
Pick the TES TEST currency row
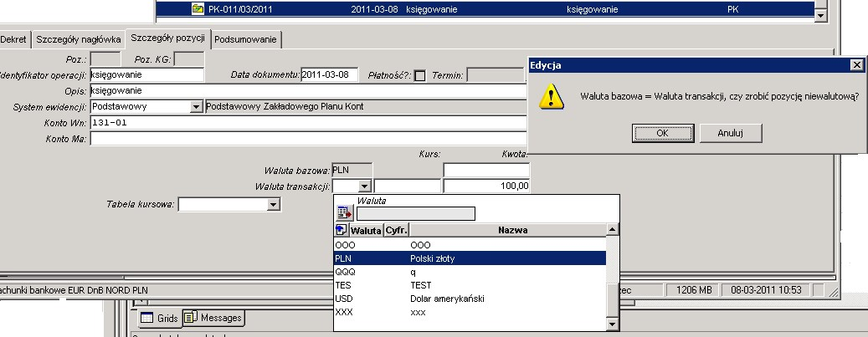(470, 285)
